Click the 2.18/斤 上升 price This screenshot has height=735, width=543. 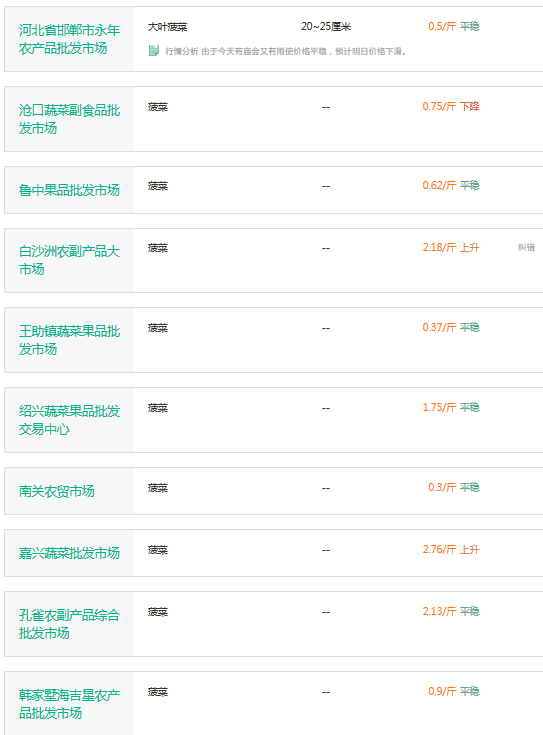click(451, 248)
